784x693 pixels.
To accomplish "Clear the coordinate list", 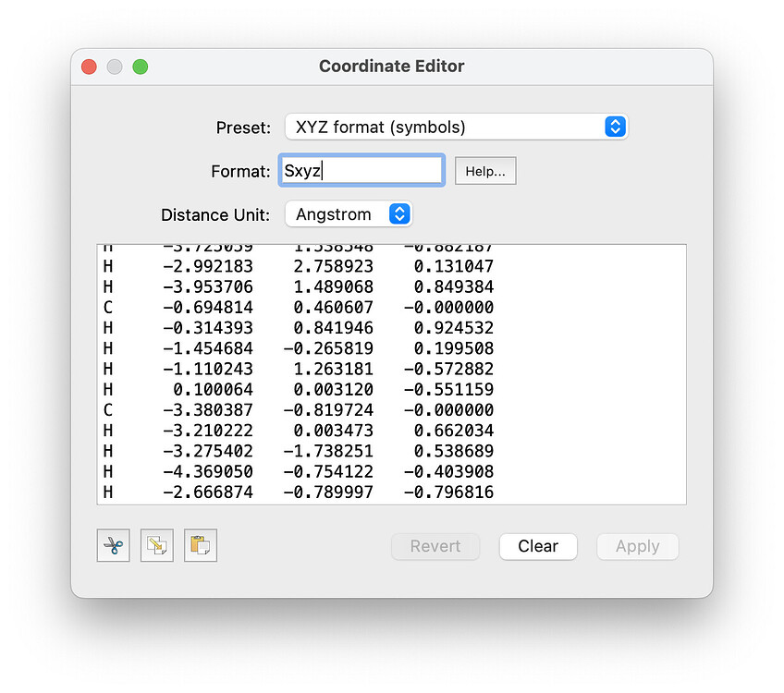I will click(538, 546).
